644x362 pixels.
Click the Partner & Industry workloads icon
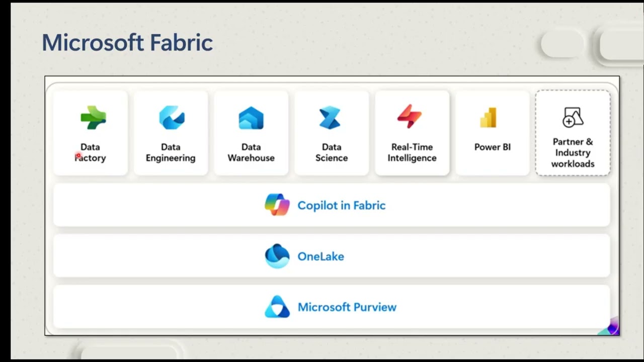(x=573, y=117)
